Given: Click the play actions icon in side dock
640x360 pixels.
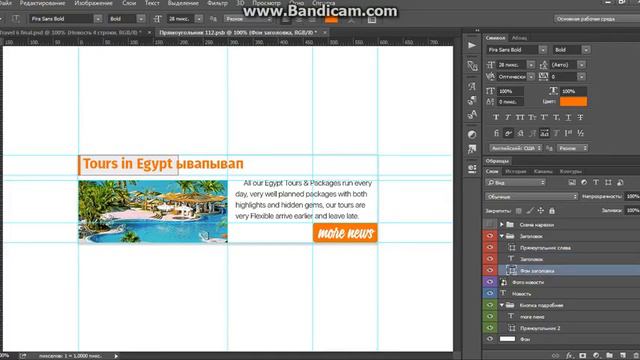Looking at the screenshot, I should click(472, 45).
